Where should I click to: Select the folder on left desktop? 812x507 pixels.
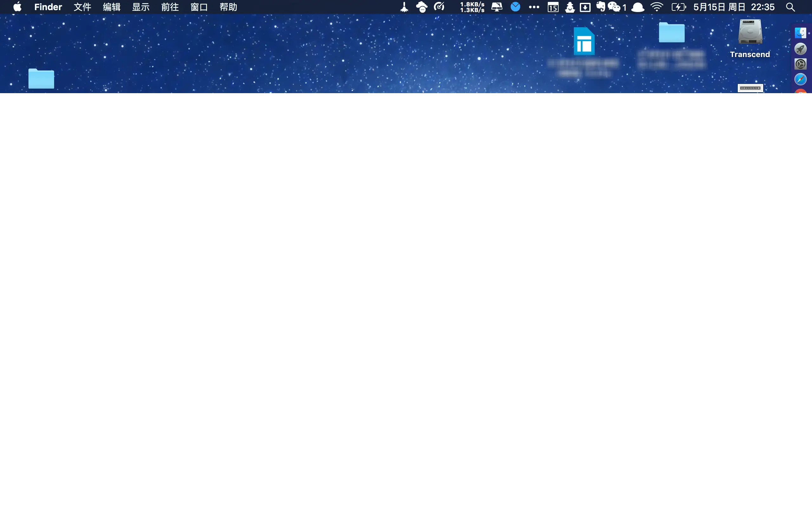point(41,79)
